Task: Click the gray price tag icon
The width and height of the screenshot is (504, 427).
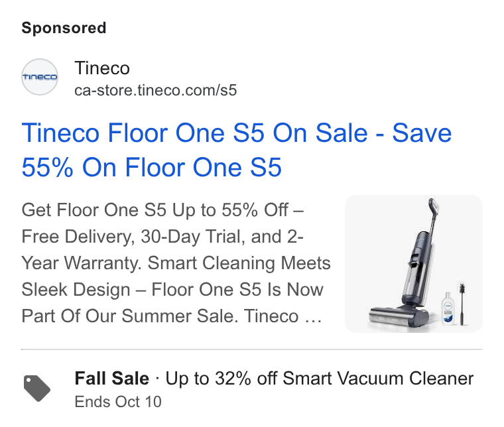Action: [37, 388]
